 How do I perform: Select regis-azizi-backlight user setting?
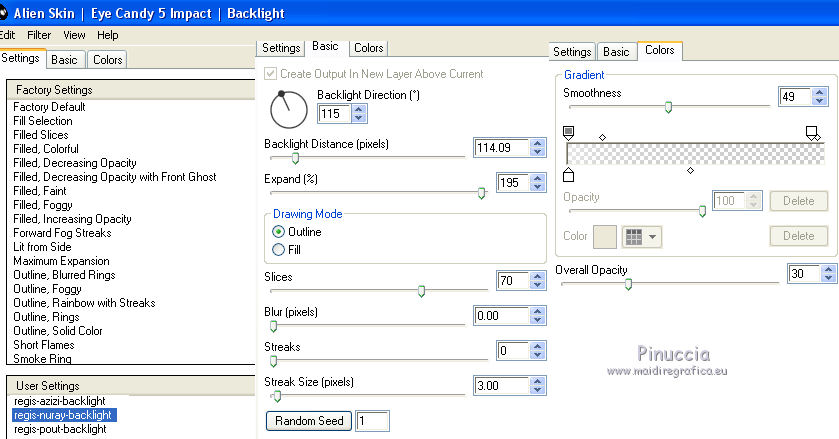pos(59,401)
